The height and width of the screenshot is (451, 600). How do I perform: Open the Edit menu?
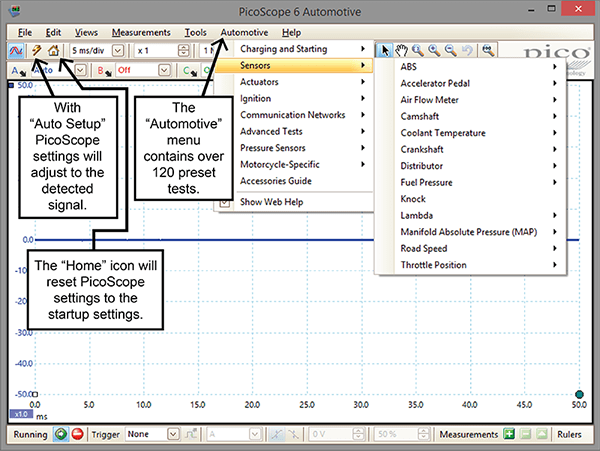(x=53, y=33)
